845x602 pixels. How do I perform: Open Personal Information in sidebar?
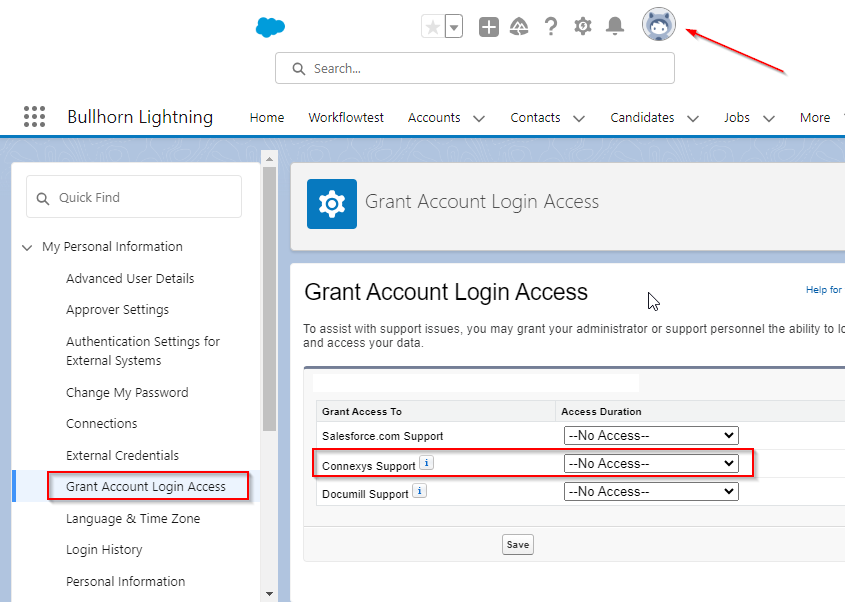[126, 582]
